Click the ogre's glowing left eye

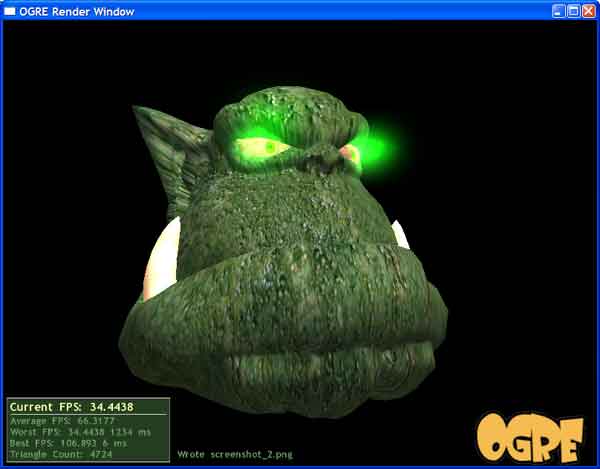(262, 147)
